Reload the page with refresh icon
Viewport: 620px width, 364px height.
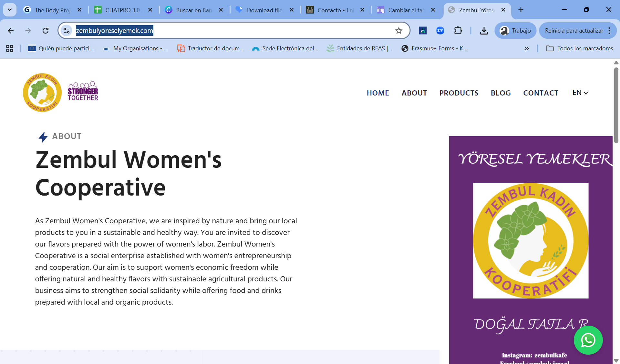point(46,31)
